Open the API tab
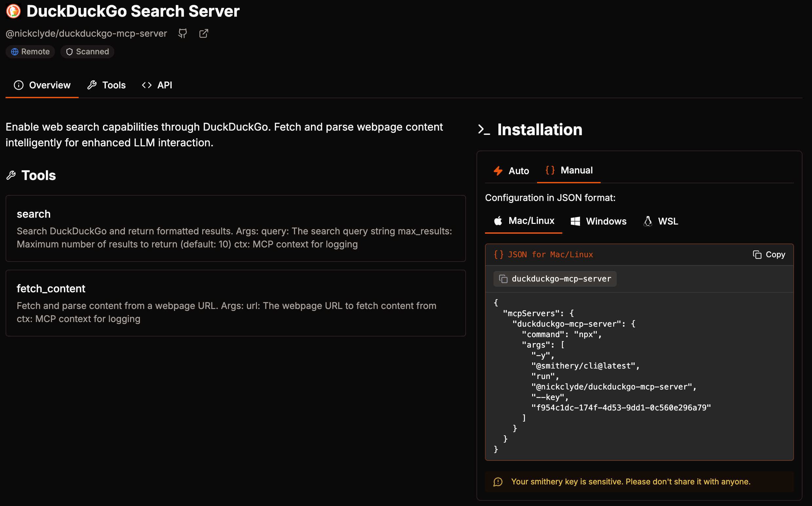 pyautogui.click(x=157, y=85)
